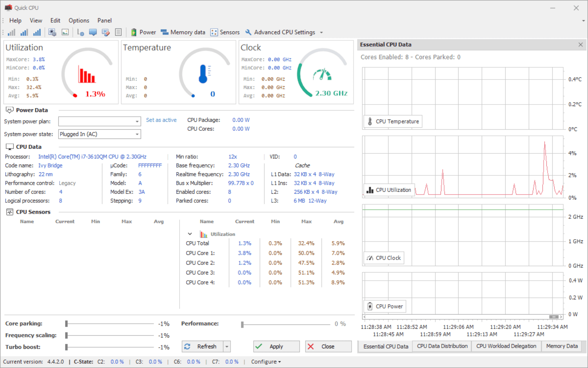This screenshot has width=588, height=368.
Task: Select the CPU Total sensor row
Action: pos(266,244)
